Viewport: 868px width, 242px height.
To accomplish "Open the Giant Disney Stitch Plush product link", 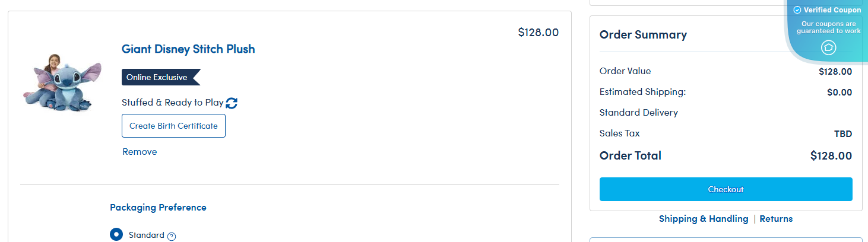I will coord(188,49).
